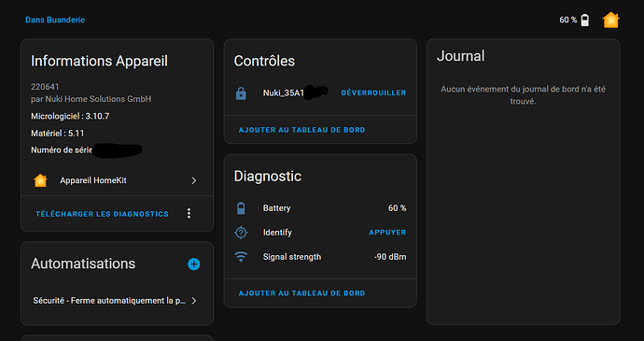Click TÉLÉCHARGER LES DIAGNOSTICS

point(102,214)
